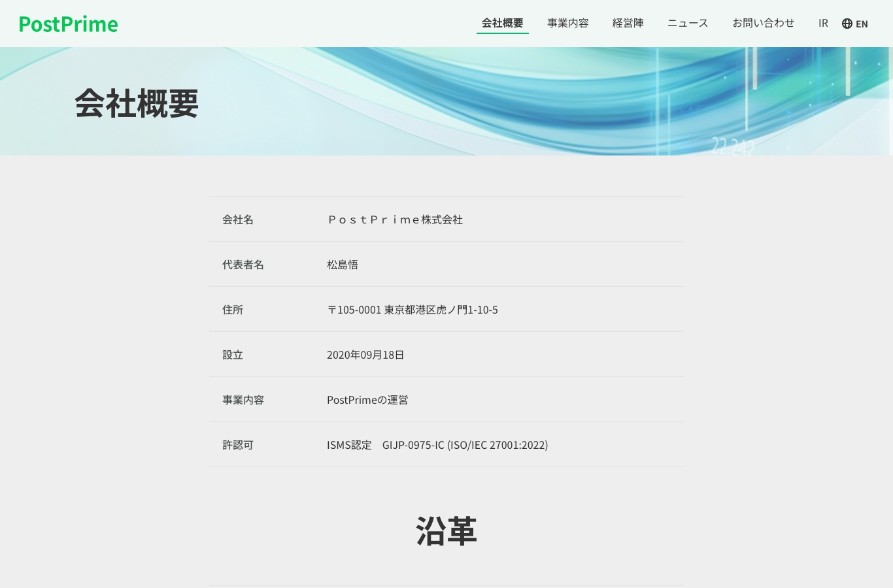Open the PostPrime logo home link
Screen dimensions: 893x588
69,24
